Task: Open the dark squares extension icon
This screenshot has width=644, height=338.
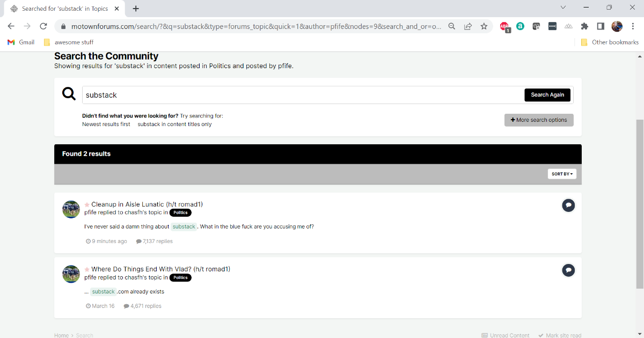Action: 536,26
